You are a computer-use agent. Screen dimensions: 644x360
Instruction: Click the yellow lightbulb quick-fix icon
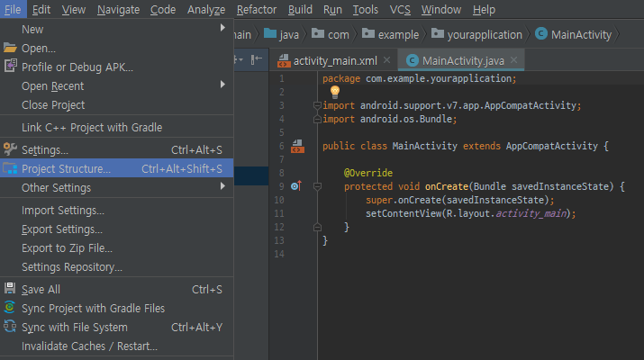(x=334, y=92)
